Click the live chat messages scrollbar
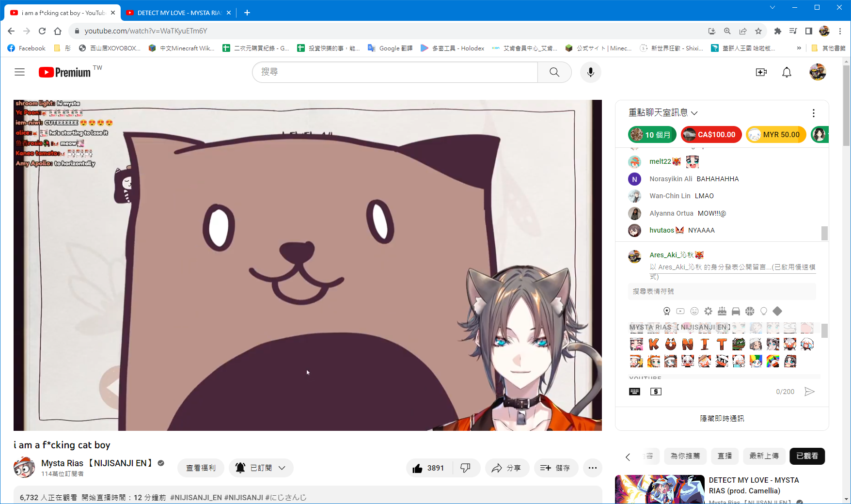Viewport: 851px width, 504px height. (x=824, y=234)
